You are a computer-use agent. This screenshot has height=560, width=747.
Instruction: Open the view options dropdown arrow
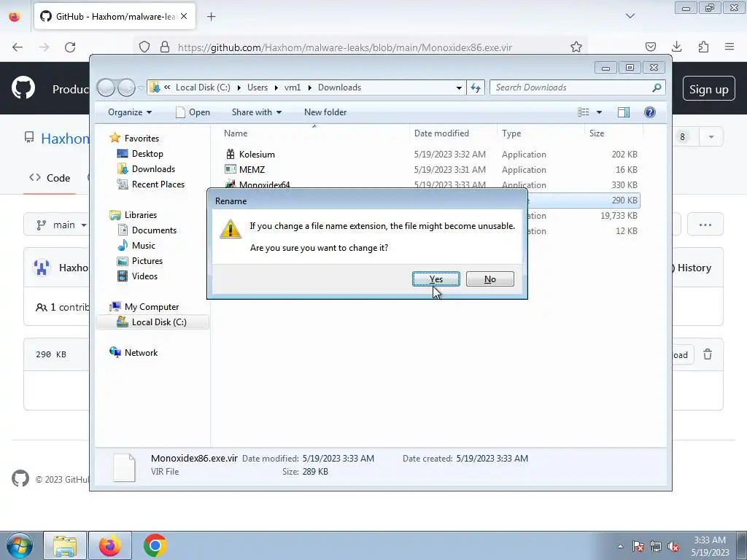(600, 112)
